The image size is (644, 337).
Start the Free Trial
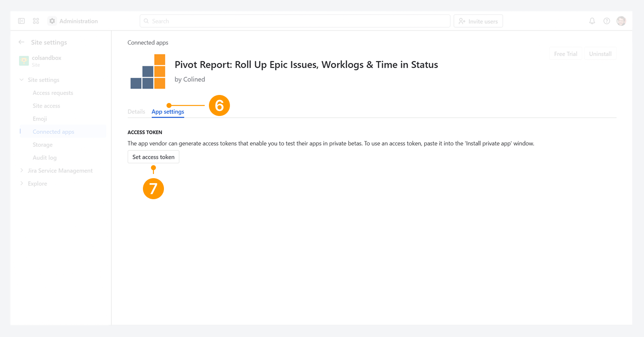pyautogui.click(x=565, y=54)
